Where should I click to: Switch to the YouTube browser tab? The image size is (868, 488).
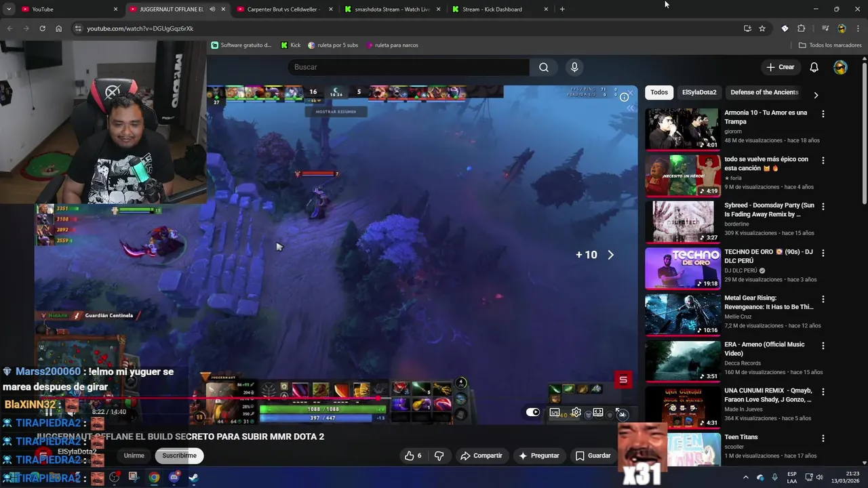(69, 9)
